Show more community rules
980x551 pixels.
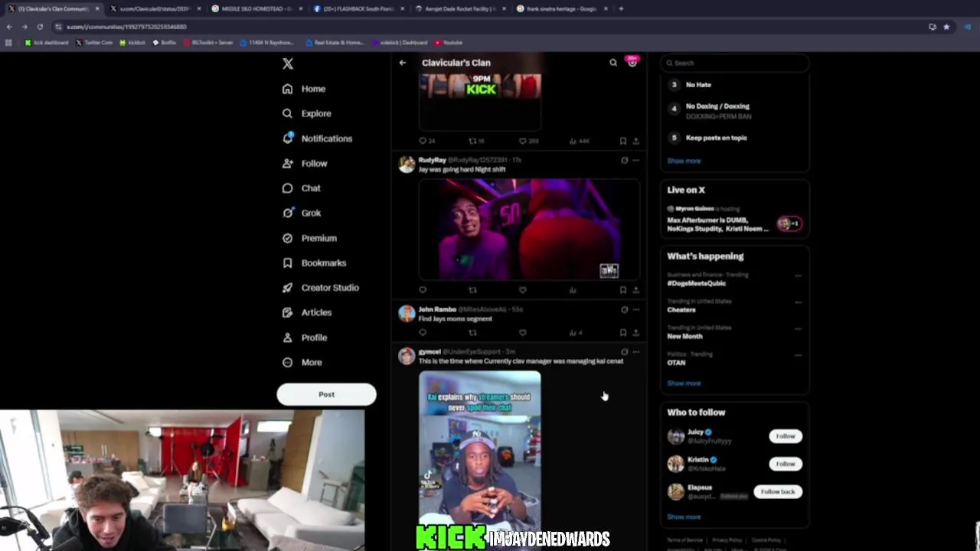pos(684,161)
